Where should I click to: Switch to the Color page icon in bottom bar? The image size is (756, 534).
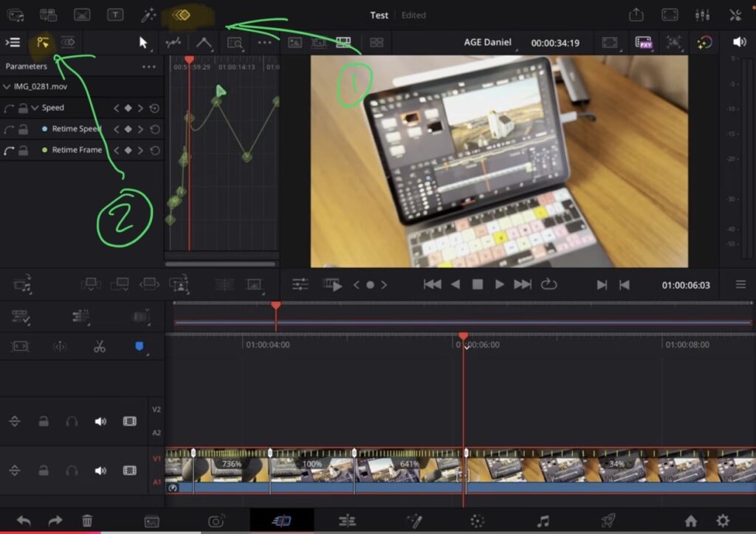[478, 521]
